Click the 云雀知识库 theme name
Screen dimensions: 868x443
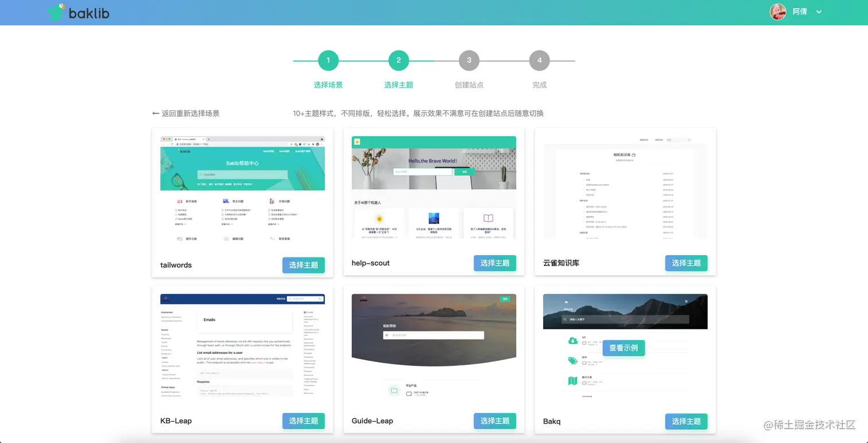561,263
